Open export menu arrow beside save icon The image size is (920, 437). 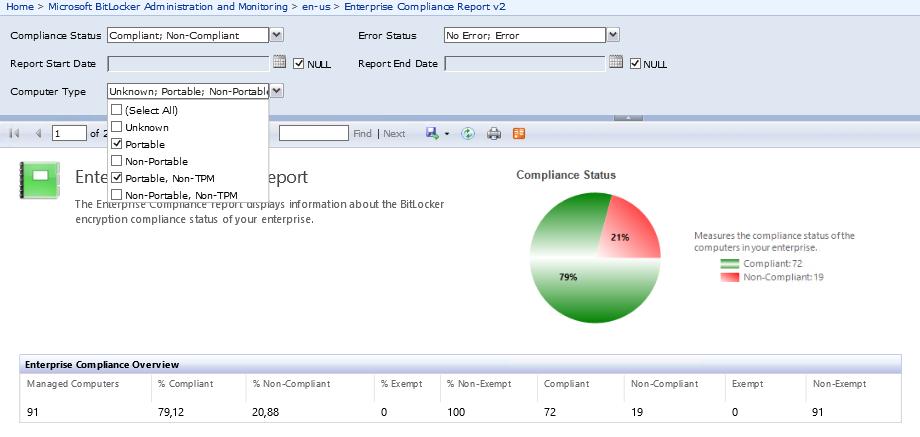[x=447, y=134]
